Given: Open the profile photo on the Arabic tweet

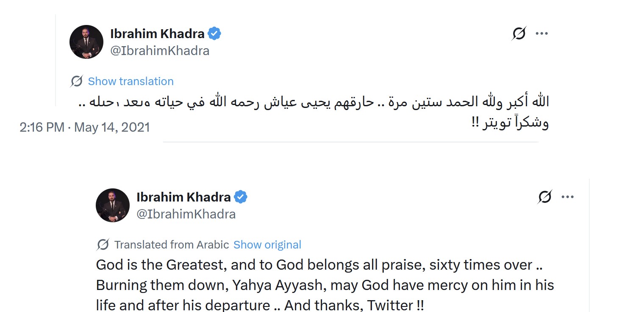Looking at the screenshot, I should tap(86, 42).
